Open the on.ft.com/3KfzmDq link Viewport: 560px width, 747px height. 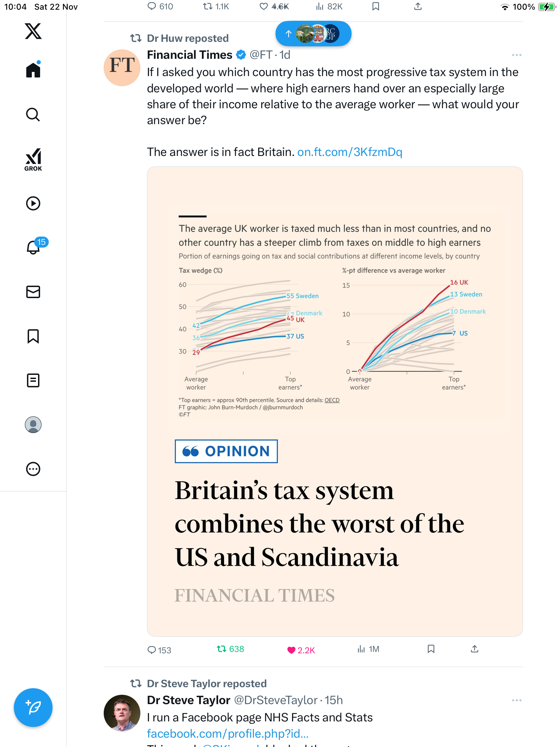[349, 152]
